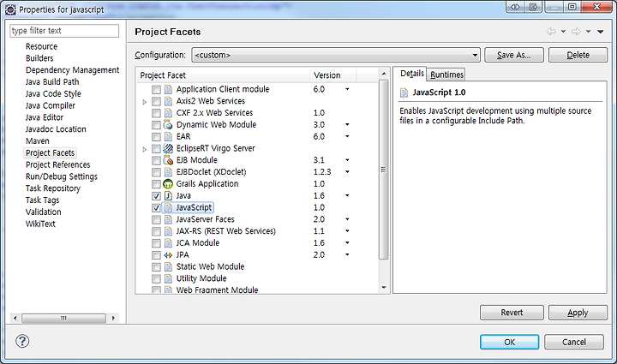This screenshot has height=364, width=617.
Task: Enable the Application Client module checkbox
Action: coord(156,90)
